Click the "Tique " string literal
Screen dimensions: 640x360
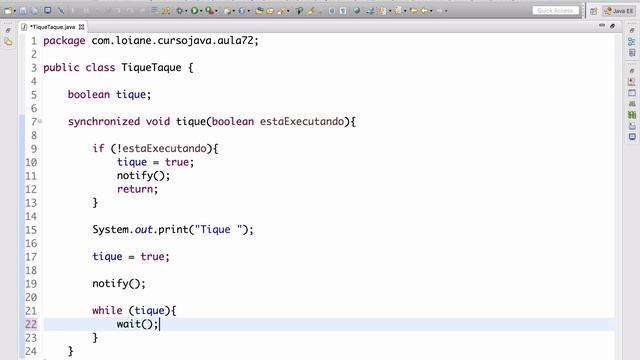[218, 229]
